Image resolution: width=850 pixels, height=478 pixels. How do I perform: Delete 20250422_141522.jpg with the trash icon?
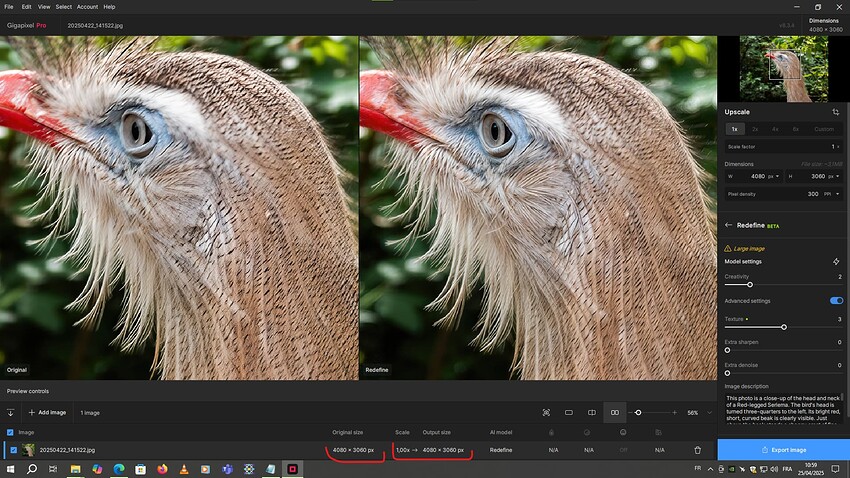point(698,450)
